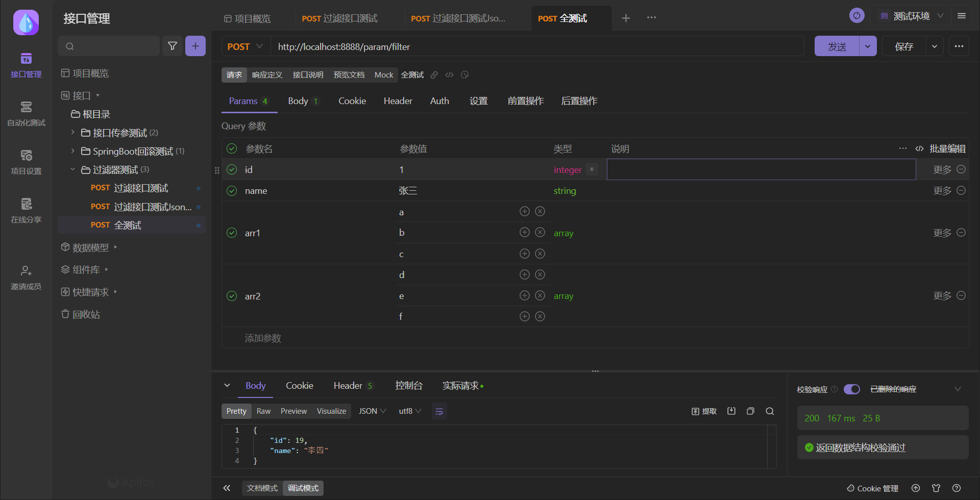Uncheck the name parameter checkbox

(232, 191)
